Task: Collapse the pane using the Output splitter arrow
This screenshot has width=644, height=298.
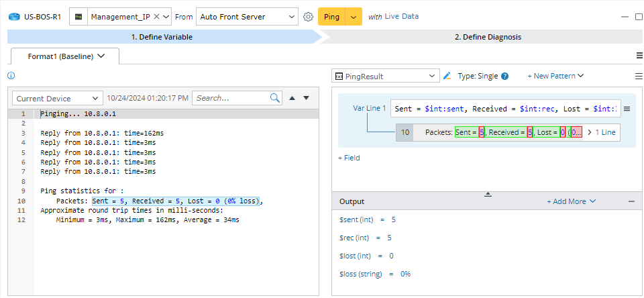Action: (x=488, y=194)
